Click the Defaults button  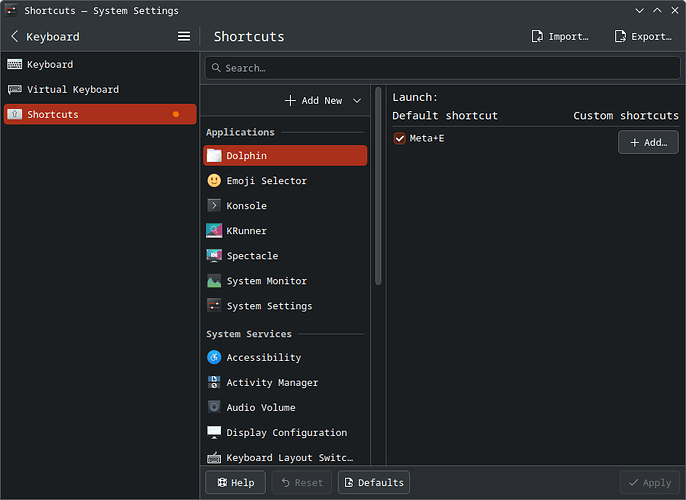[x=374, y=482]
